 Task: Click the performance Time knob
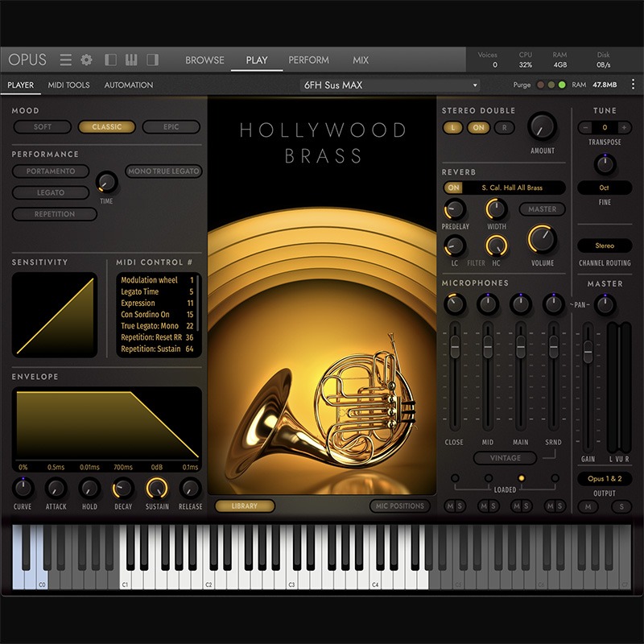point(106,183)
